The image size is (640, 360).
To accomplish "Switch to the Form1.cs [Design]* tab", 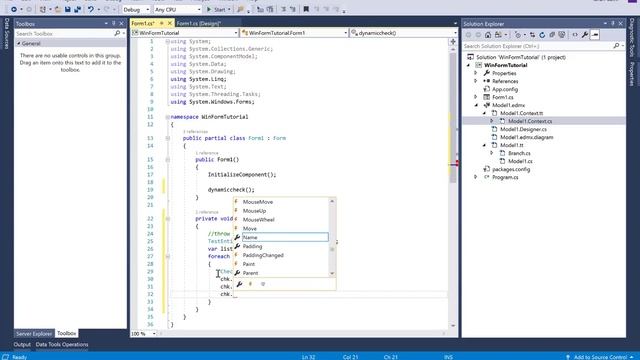I will [199, 23].
